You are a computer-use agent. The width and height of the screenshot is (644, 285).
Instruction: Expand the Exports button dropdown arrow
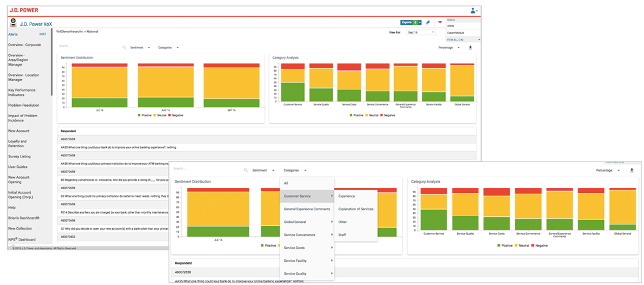(x=420, y=22)
